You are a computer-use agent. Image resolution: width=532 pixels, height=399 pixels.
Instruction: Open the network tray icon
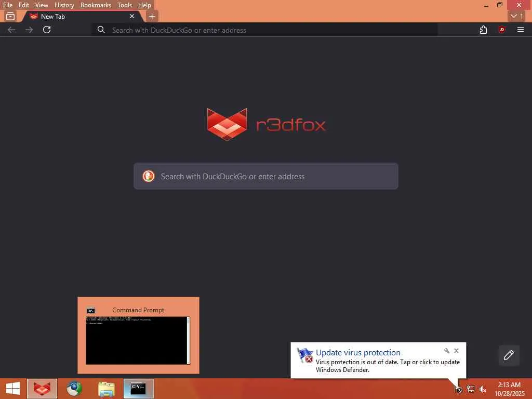[471, 389]
